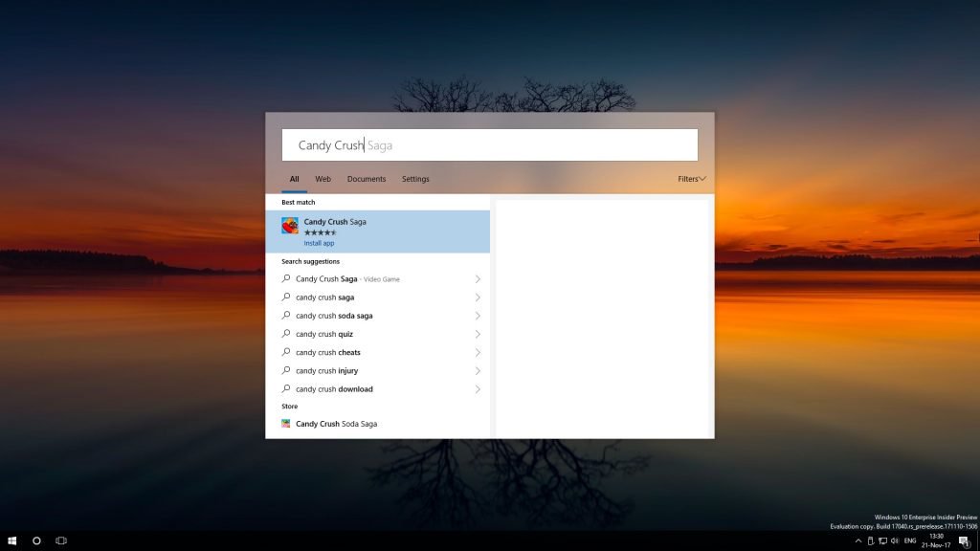This screenshot has width=980, height=551.
Task: Select suggestion text 'candy crush download'
Action: tap(334, 389)
